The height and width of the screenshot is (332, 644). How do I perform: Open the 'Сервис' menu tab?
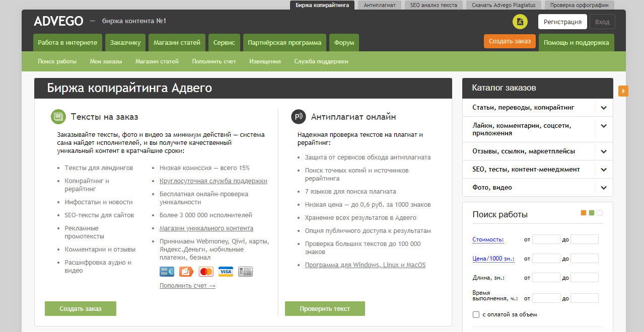coord(224,43)
